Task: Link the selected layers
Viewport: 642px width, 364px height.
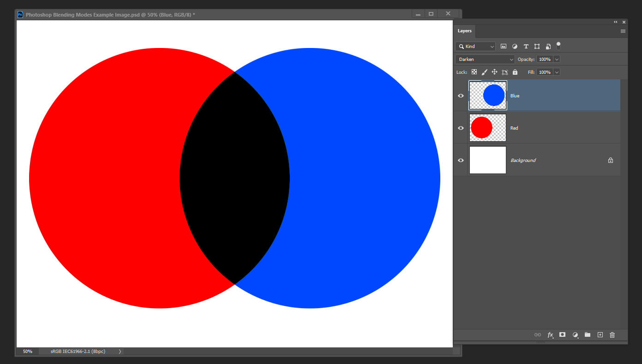Action: point(538,335)
